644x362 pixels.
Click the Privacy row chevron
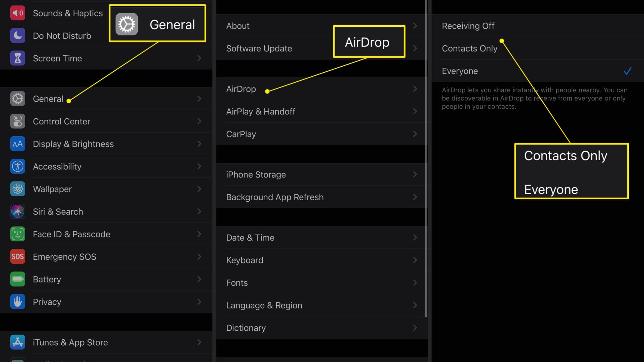pyautogui.click(x=199, y=302)
